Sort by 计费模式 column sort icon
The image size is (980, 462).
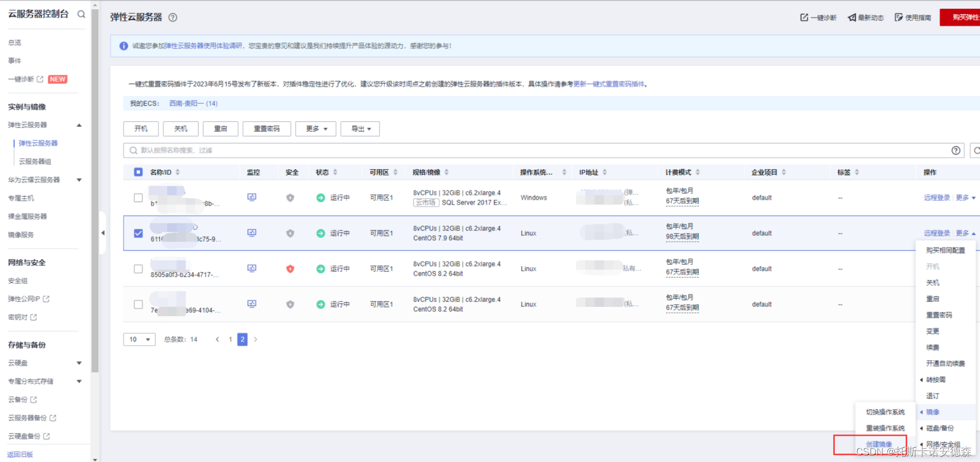pyautogui.click(x=698, y=172)
